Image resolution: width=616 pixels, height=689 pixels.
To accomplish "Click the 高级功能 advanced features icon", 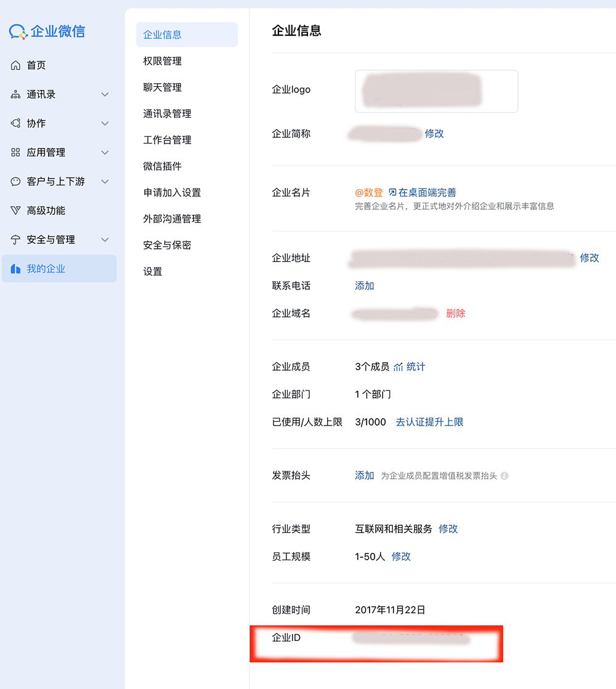I will [x=15, y=210].
